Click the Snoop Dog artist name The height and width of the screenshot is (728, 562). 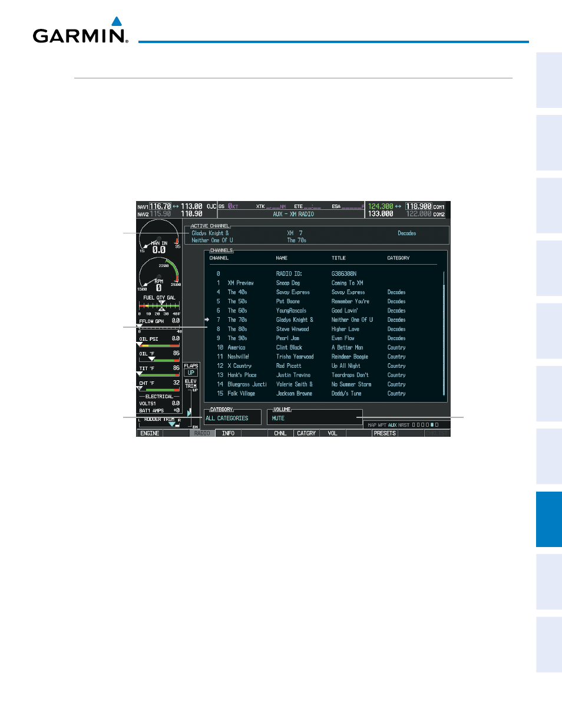click(x=288, y=283)
